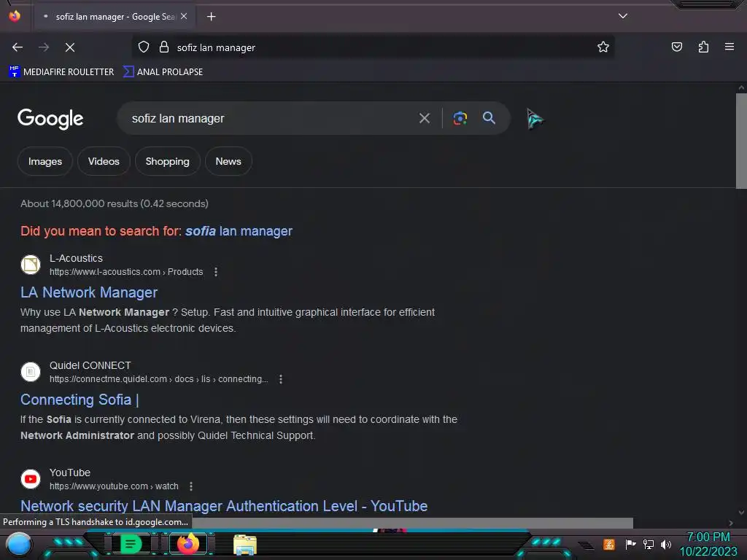Click the forward navigation arrow

pos(44,47)
